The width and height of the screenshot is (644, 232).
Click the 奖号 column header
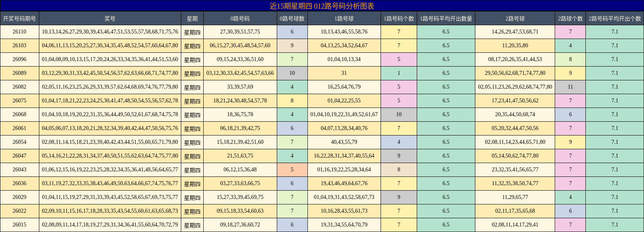tap(110, 19)
